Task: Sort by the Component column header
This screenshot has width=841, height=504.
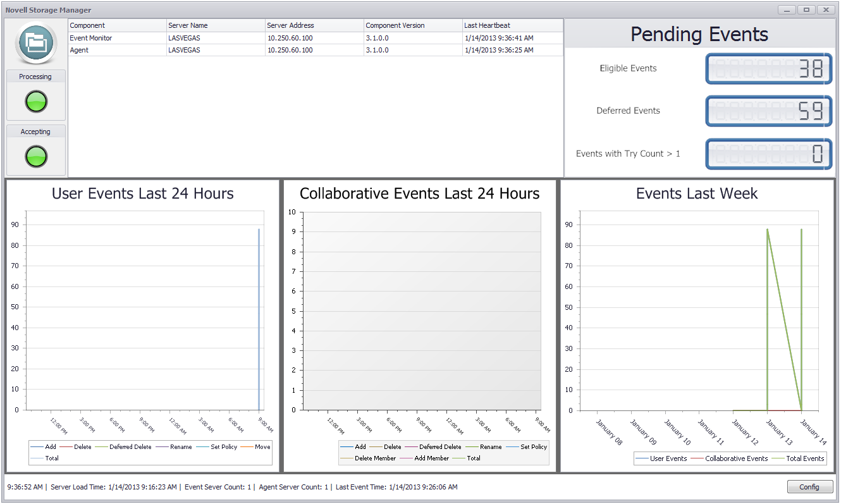Action: click(117, 25)
